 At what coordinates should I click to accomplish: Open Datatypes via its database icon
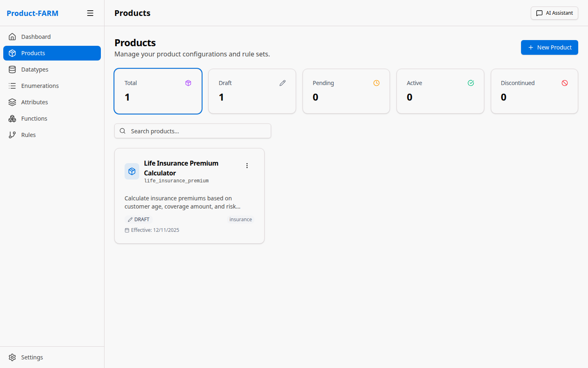tap(12, 69)
